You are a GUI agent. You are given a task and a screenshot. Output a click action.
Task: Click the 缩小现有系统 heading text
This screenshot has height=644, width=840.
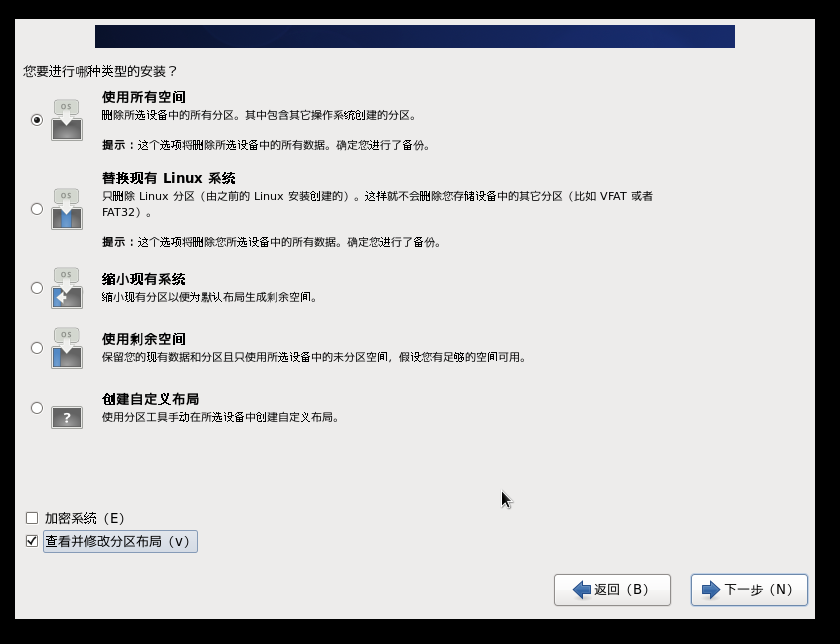pos(144,279)
